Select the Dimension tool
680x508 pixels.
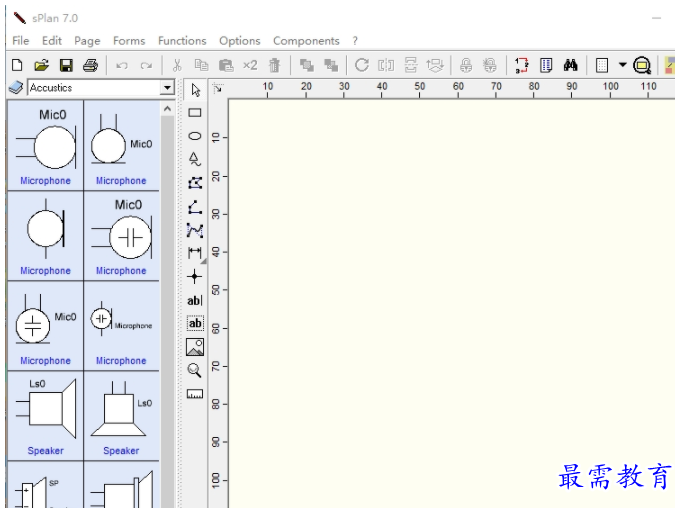pyautogui.click(x=195, y=252)
